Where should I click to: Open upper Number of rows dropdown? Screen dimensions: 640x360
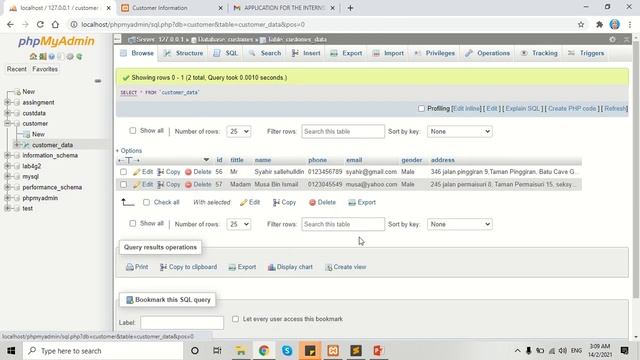[x=239, y=131]
